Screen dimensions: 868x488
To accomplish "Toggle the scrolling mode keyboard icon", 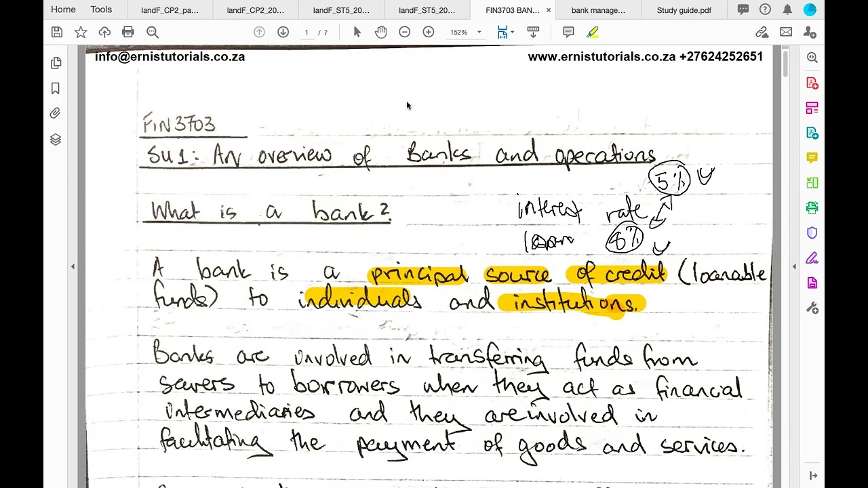I will click(x=533, y=32).
